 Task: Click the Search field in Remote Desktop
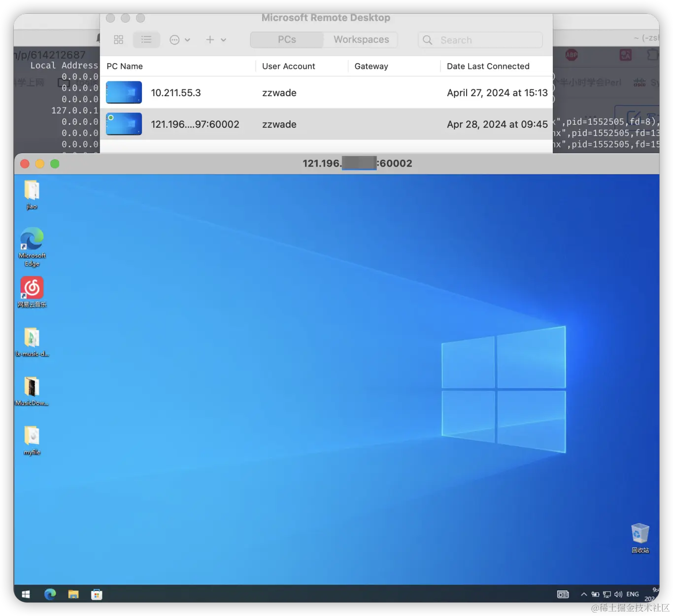[x=480, y=40]
